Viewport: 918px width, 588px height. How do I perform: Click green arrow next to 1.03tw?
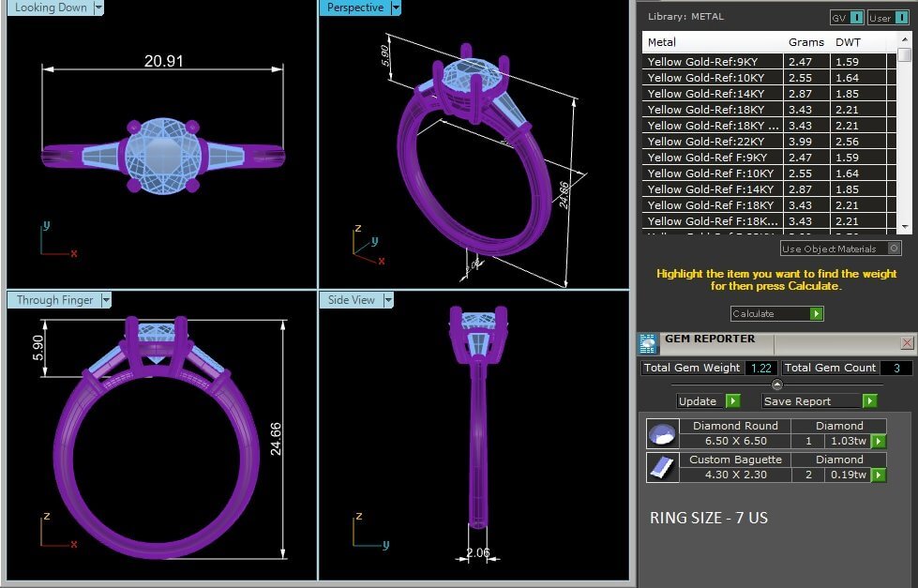[879, 441]
